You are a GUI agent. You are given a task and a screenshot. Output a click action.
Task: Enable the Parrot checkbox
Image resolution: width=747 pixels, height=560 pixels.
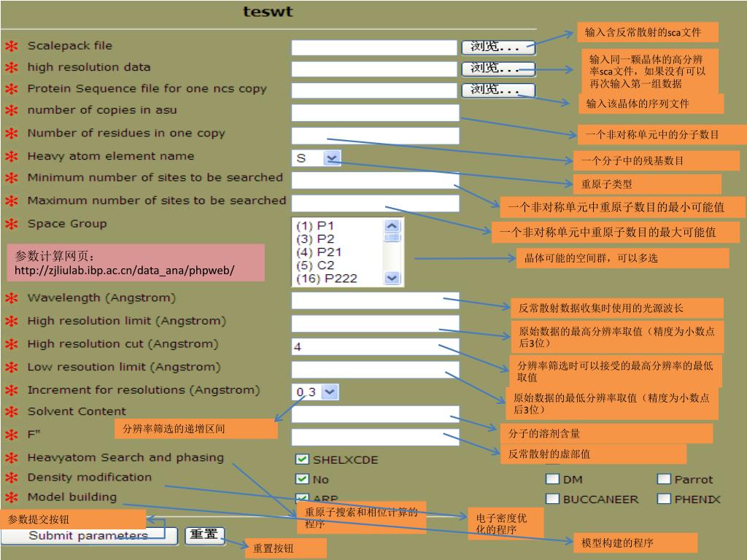[664, 479]
